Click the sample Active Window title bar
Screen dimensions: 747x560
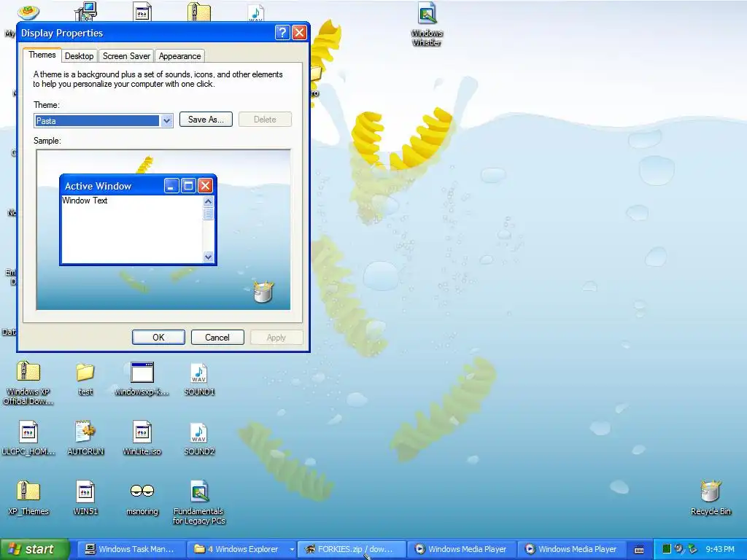[138, 186]
